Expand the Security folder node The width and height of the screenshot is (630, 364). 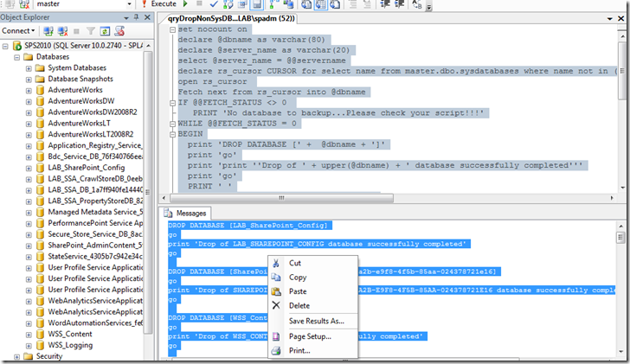coord(16,355)
